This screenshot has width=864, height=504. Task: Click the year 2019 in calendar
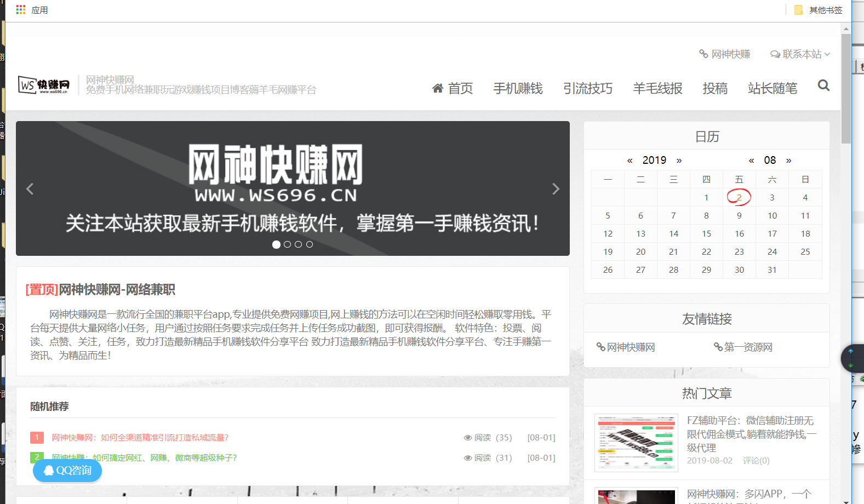click(654, 160)
